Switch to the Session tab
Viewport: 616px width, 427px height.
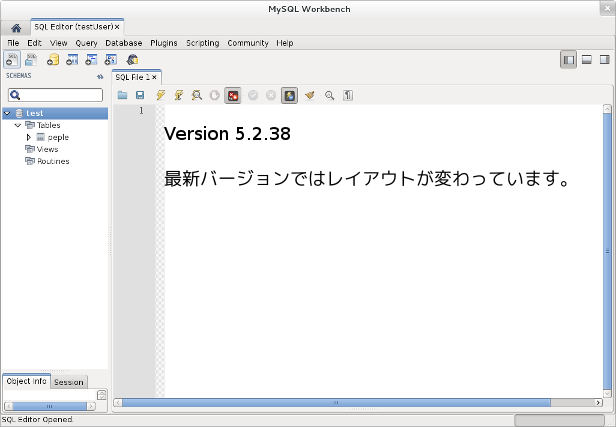[69, 382]
